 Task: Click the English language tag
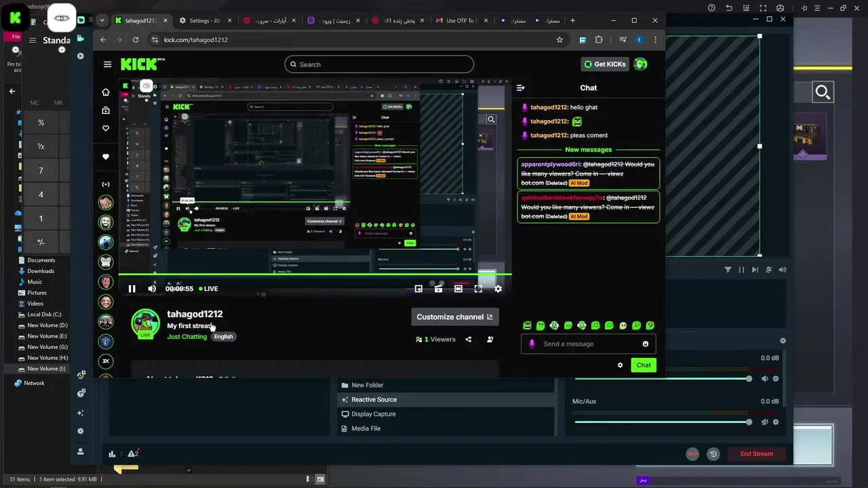(223, 337)
